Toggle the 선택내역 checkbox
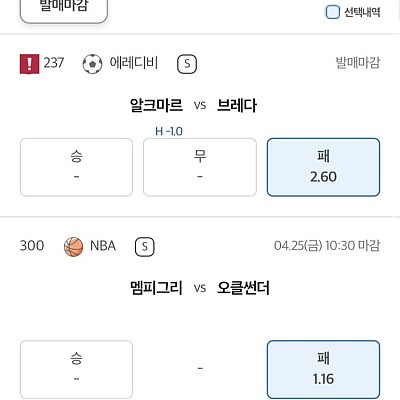 [x=332, y=12]
